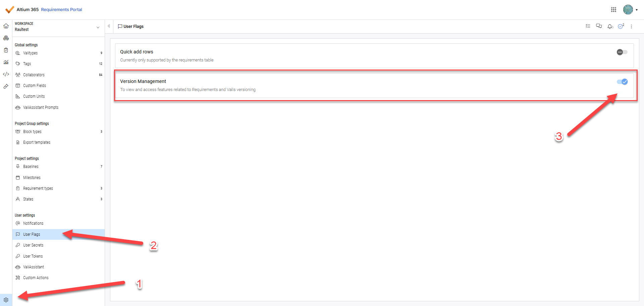Open the settings gear icon
Screen dimensions: 644x306
6,300
